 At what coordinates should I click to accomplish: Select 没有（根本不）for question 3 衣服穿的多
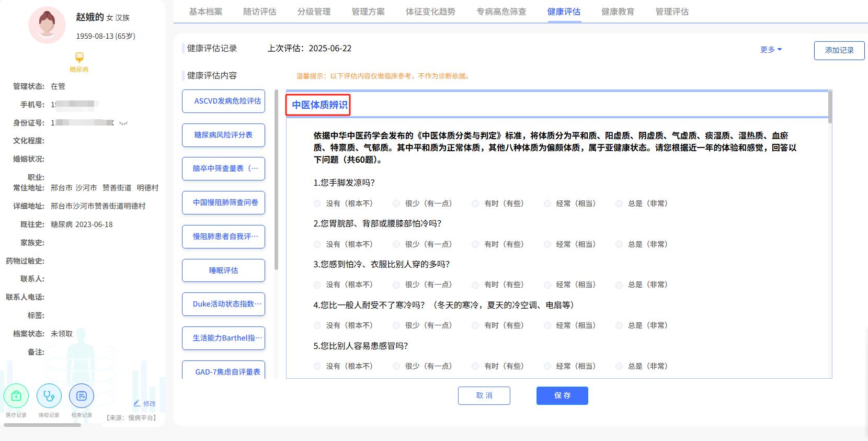317,285
